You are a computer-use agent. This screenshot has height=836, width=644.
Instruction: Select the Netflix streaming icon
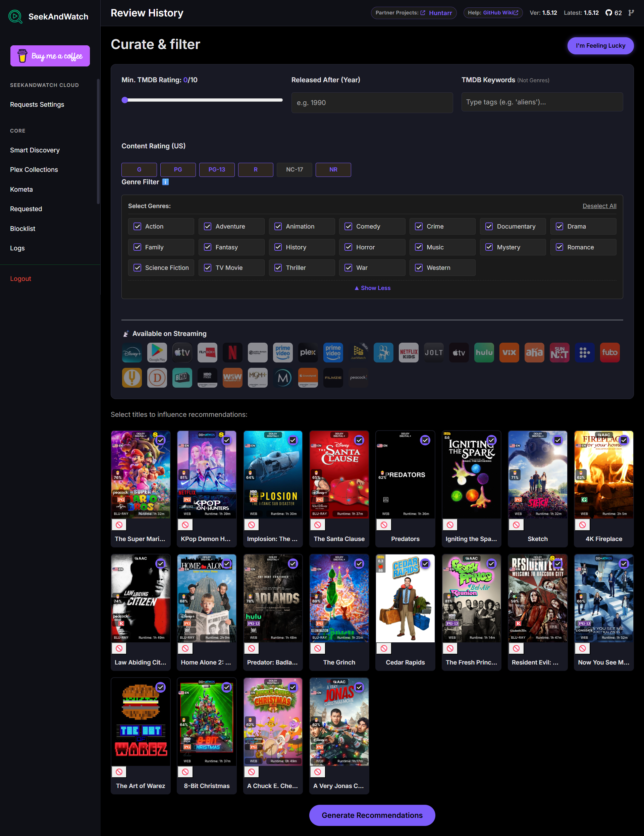pos(232,352)
